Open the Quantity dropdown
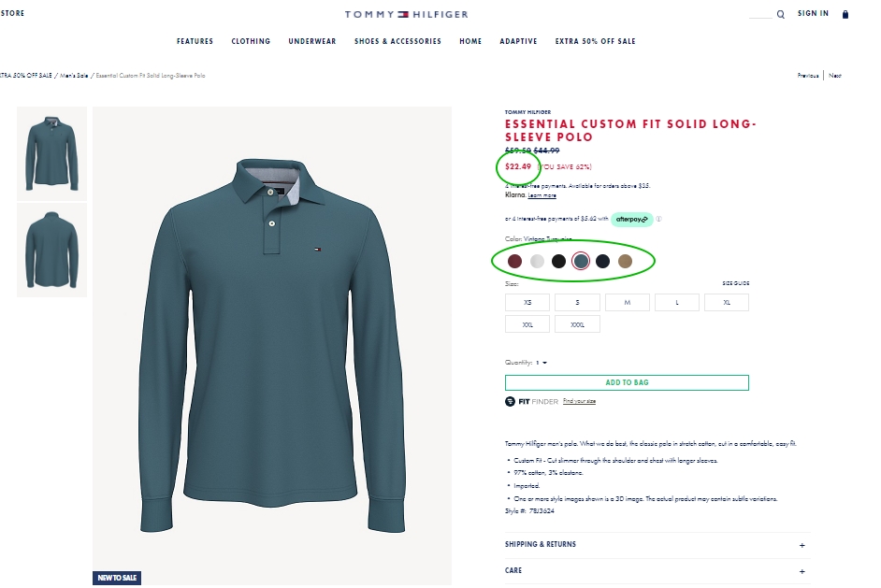The height and width of the screenshot is (588, 881). click(x=542, y=363)
